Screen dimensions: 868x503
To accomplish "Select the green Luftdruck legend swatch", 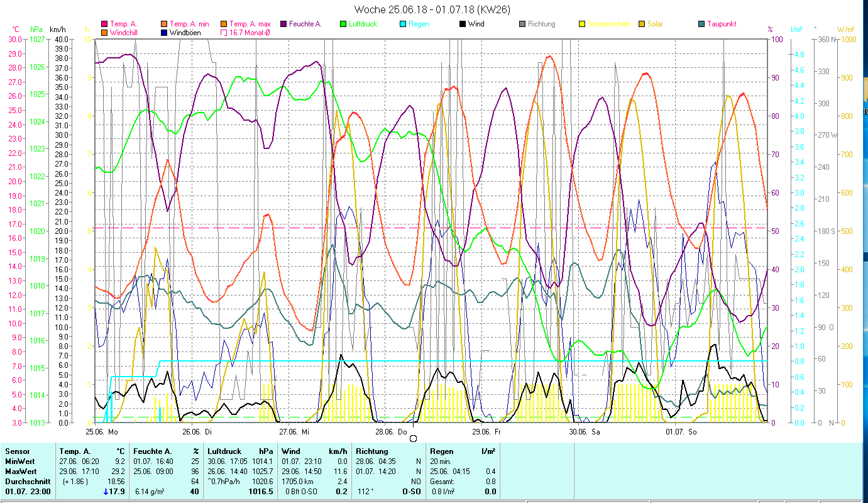I will click(343, 24).
